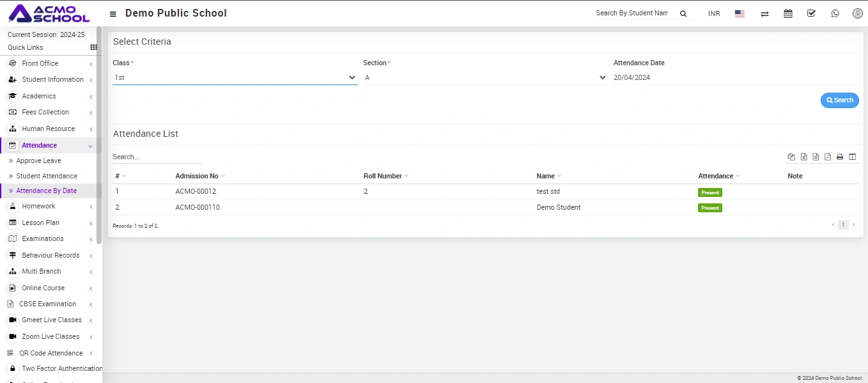Open Student Attendance submenu item

coord(47,176)
